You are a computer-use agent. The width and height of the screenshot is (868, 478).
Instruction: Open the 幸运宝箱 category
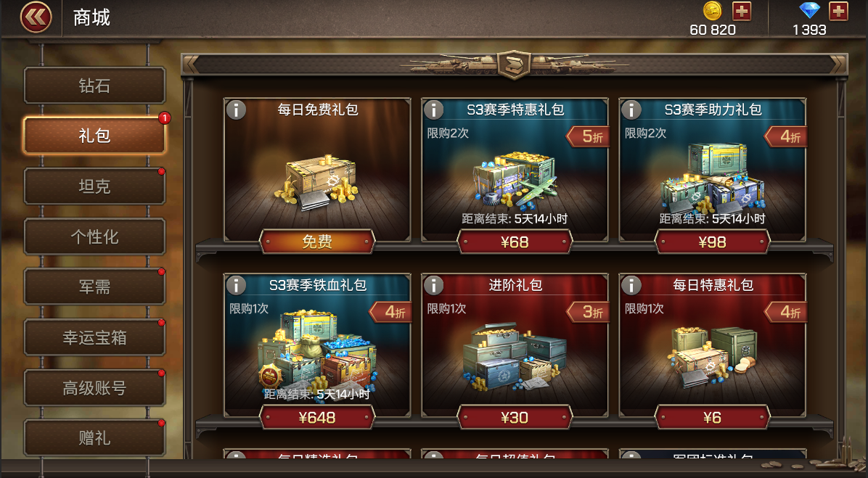(x=94, y=337)
